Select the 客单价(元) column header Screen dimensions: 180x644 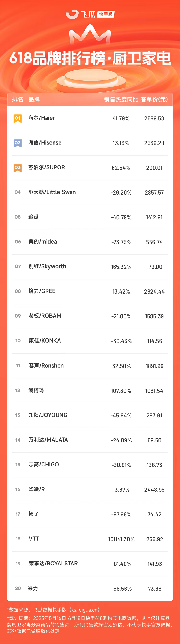click(154, 99)
